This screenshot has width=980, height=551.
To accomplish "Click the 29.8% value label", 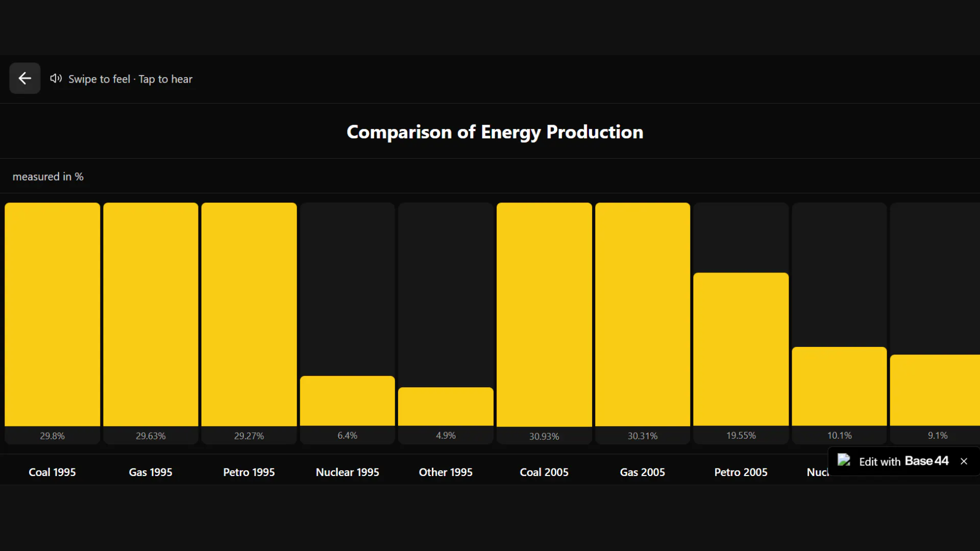I will coord(52,436).
